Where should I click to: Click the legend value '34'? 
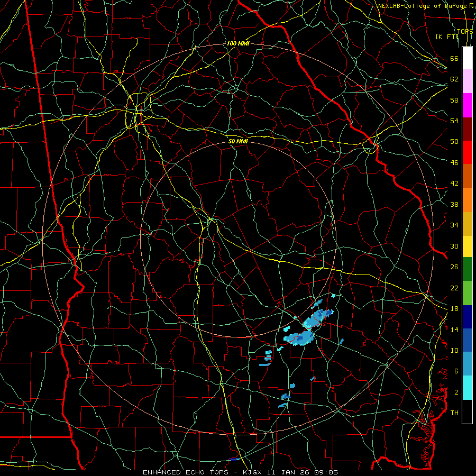pyautogui.click(x=454, y=225)
